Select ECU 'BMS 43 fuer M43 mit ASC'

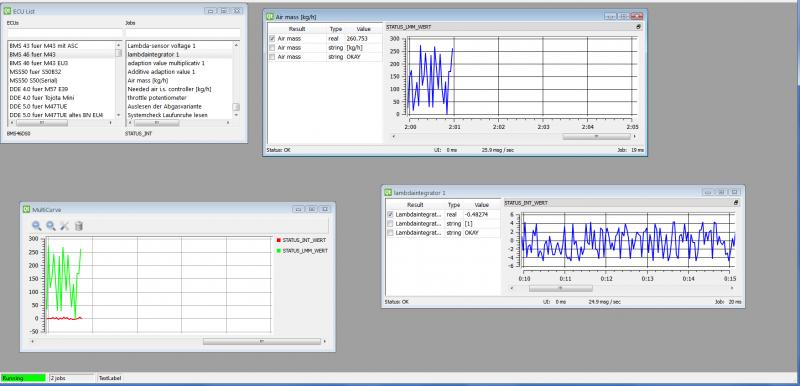pyautogui.click(x=44, y=45)
